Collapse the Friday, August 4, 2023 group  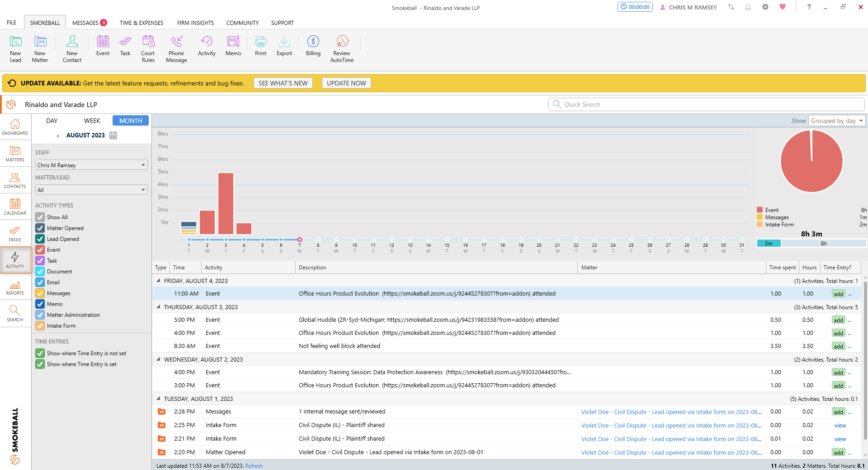click(x=159, y=281)
